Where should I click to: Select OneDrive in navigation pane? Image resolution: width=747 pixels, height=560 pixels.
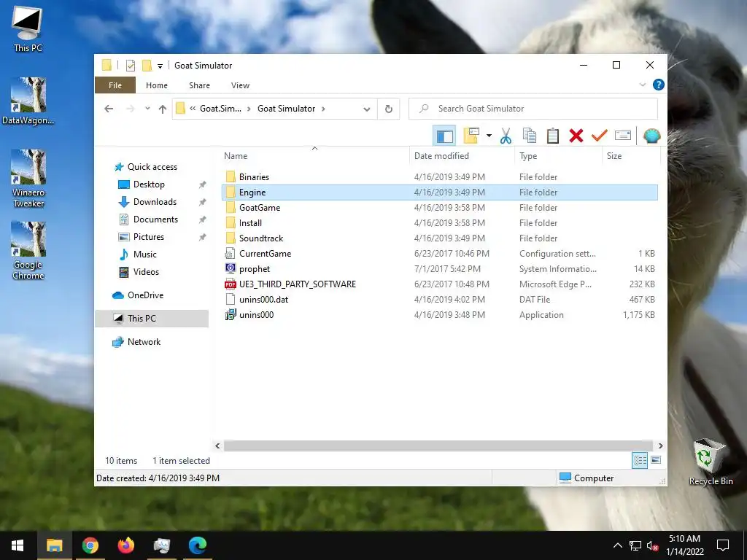coord(145,295)
